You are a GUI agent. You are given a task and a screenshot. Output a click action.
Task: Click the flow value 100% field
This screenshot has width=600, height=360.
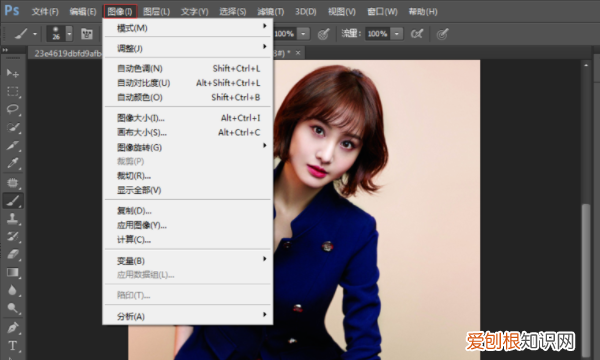tap(378, 34)
